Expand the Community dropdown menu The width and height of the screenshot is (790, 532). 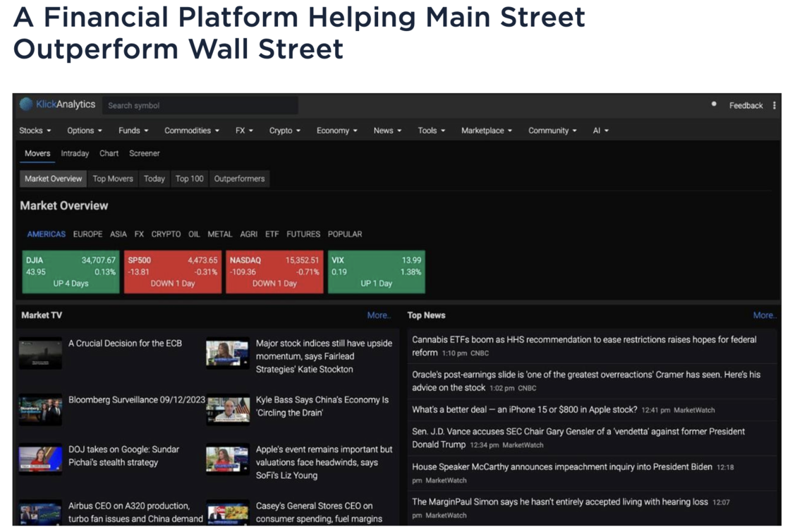[x=552, y=131]
